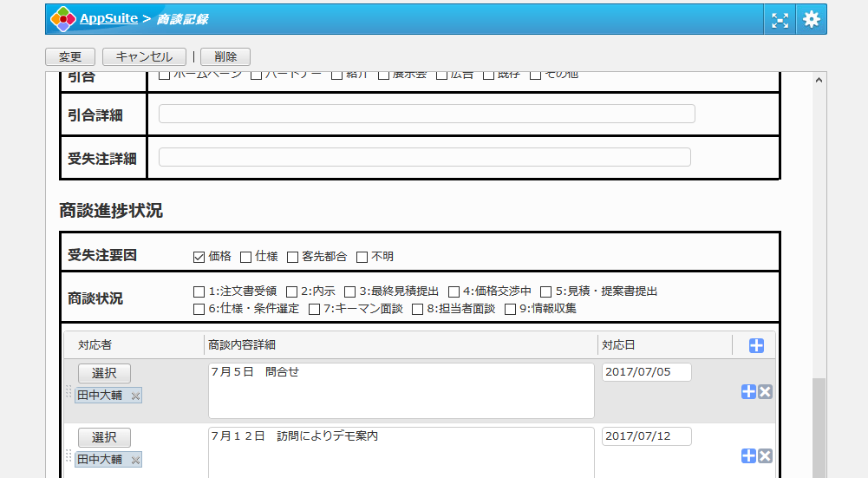Click the scrollbar up arrow

818,79
